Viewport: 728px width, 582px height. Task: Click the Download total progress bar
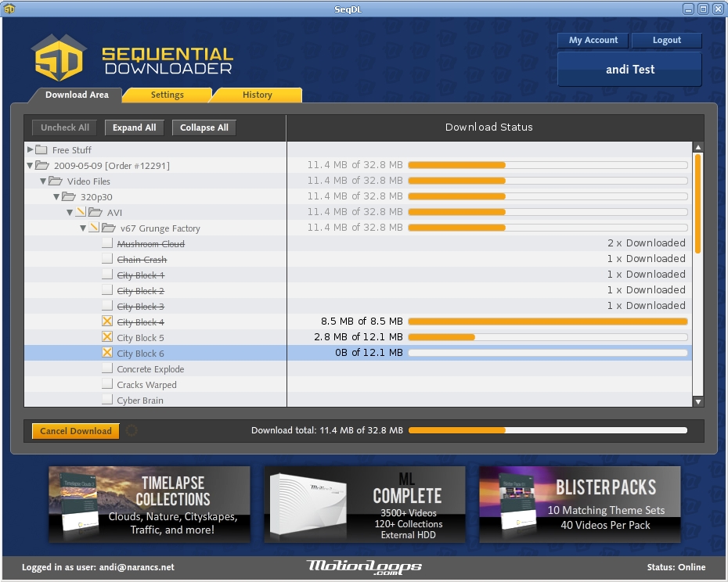point(548,430)
